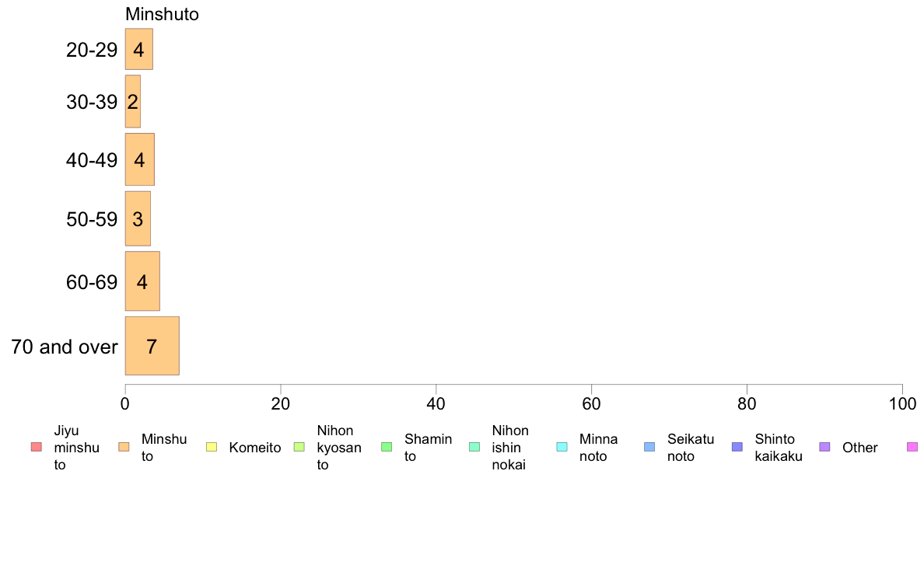The width and height of the screenshot is (924, 572).
Task: Select the blue Seikatu noto legend swatch
Action: 649,447
